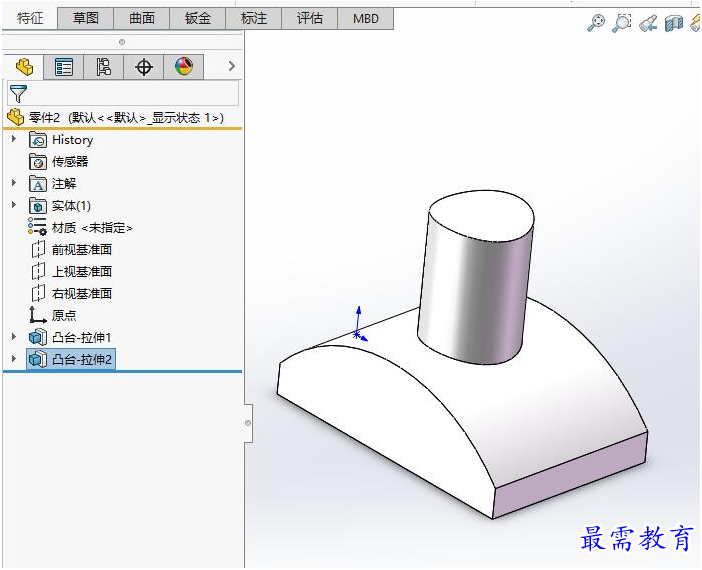Click the 注解 annotations folder icon
The image size is (702, 570).
(38, 184)
